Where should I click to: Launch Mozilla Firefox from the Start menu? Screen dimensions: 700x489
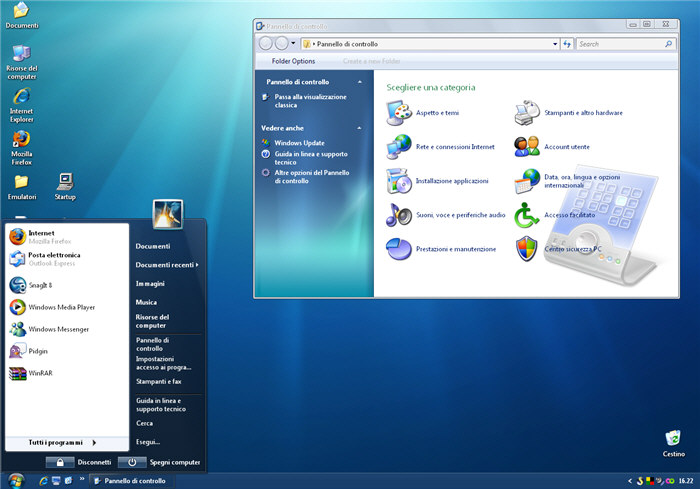[67, 237]
